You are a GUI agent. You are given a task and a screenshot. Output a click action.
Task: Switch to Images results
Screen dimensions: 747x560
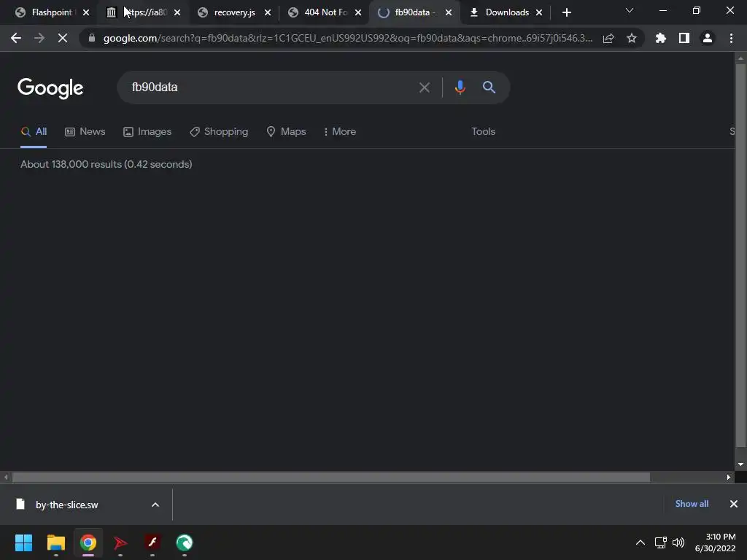[x=147, y=132]
